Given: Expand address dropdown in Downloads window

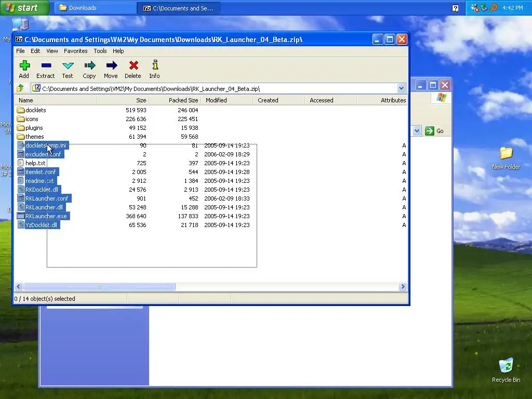Looking at the screenshot, I should tap(417, 131).
